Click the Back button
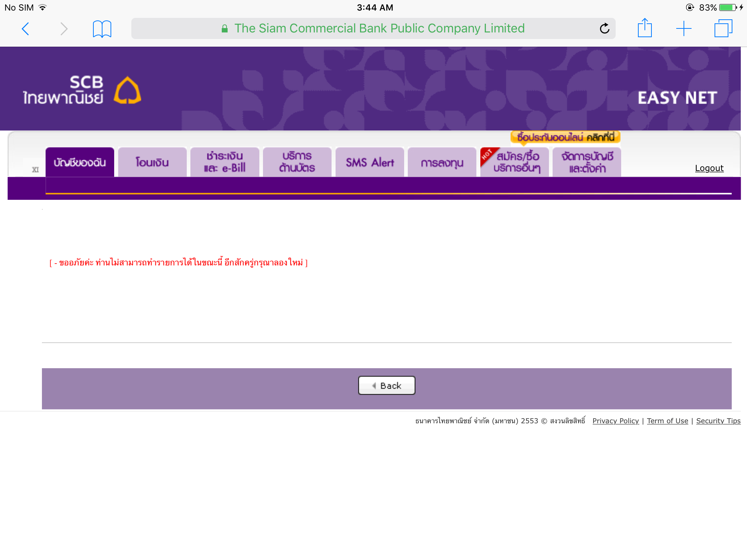 point(387,385)
